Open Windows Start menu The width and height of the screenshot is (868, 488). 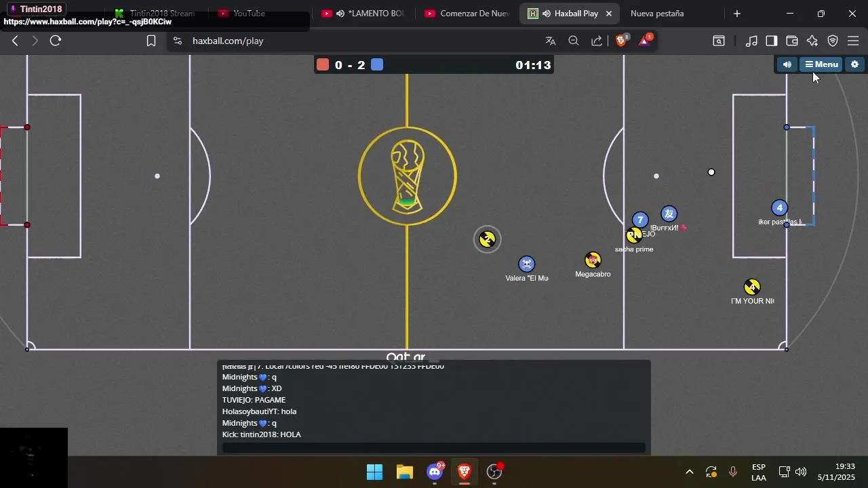374,472
